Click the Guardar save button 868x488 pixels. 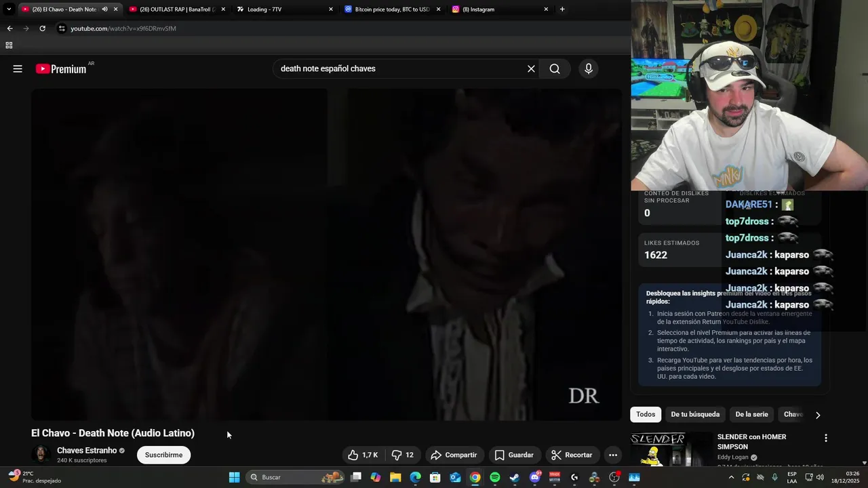514,455
